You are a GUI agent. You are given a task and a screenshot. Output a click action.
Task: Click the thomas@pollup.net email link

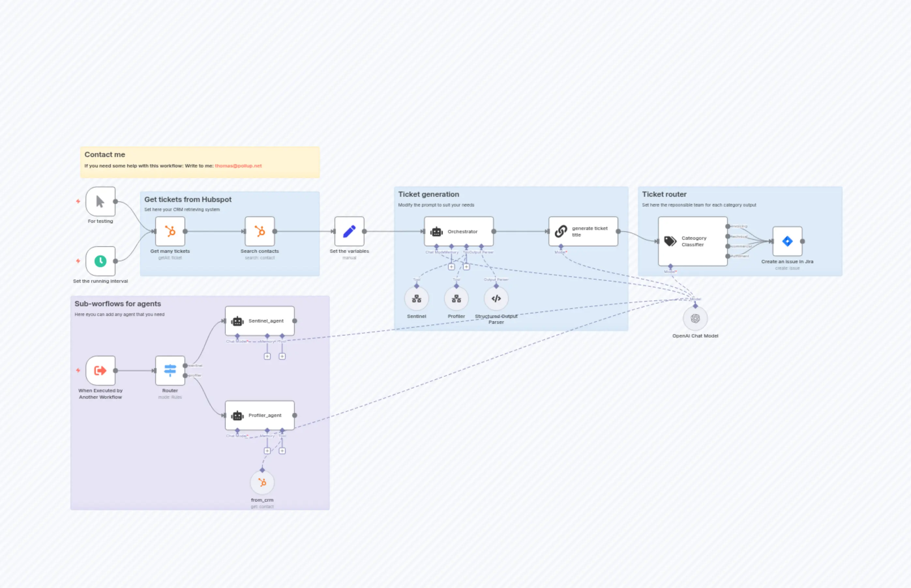pyautogui.click(x=238, y=166)
